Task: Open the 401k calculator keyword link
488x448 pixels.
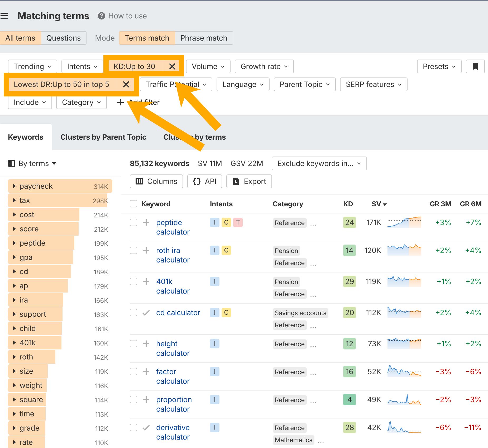Action: pos(173,286)
